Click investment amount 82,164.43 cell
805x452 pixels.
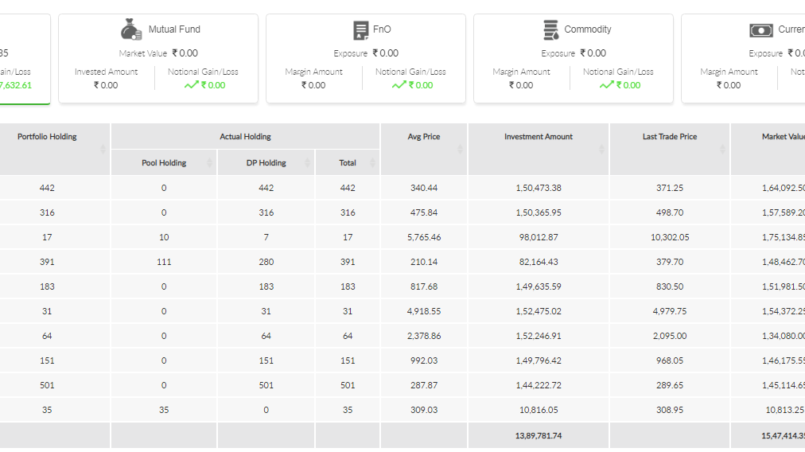(539, 262)
